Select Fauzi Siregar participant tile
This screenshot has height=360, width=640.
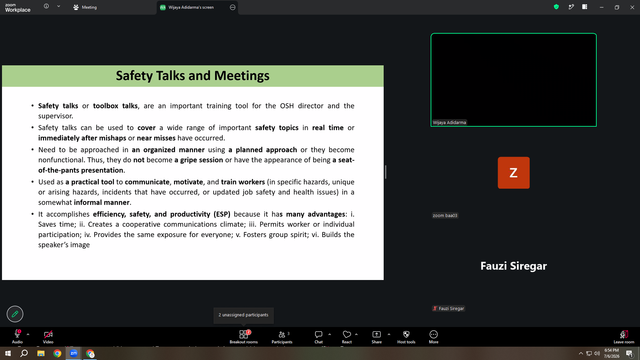pyautogui.click(x=513, y=266)
